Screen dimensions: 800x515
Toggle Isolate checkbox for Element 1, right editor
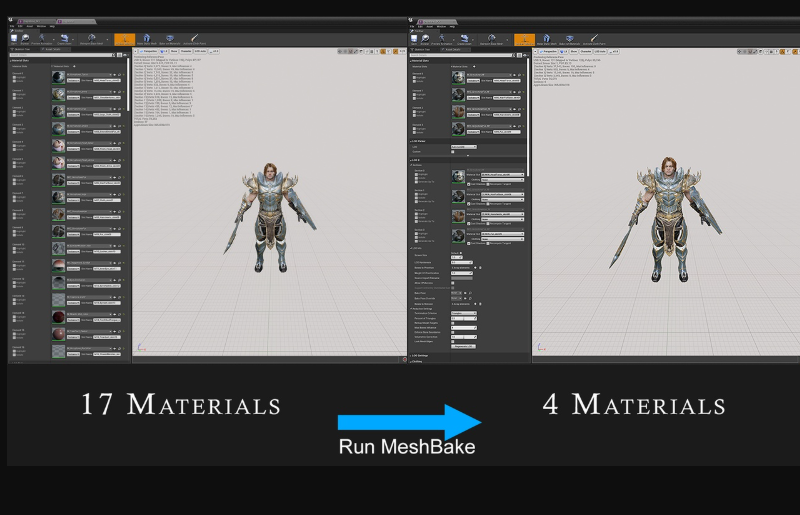(414, 99)
